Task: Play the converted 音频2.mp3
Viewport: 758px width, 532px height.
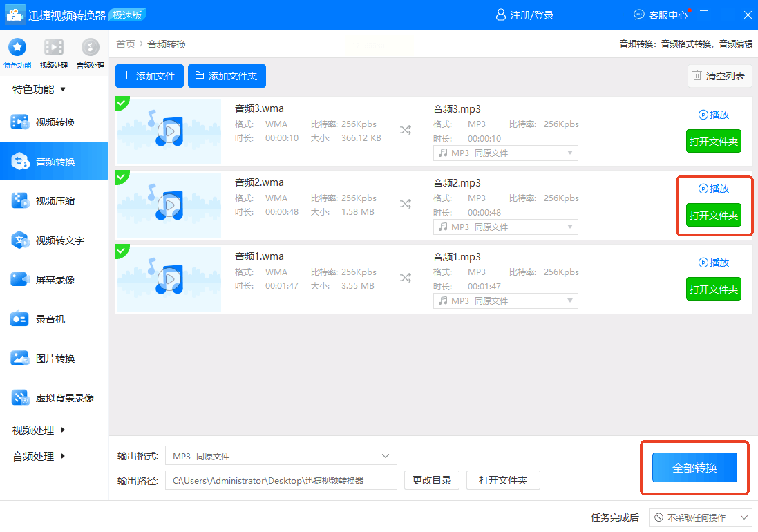Action: [714, 189]
